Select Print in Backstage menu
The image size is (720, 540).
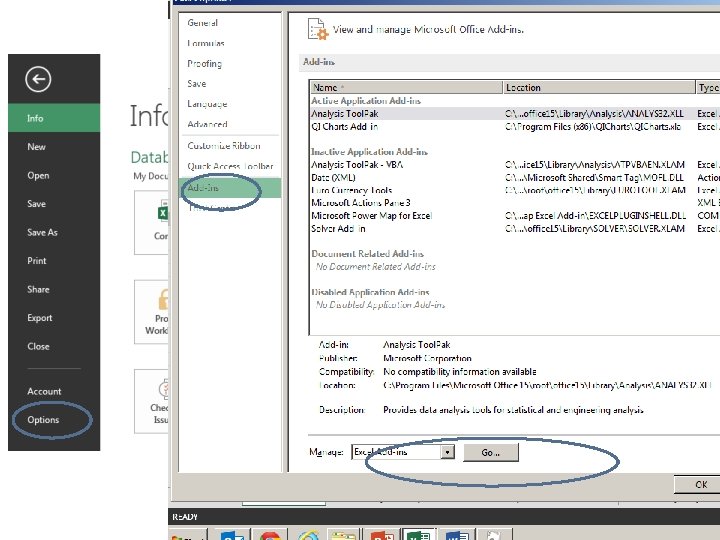(x=54, y=261)
